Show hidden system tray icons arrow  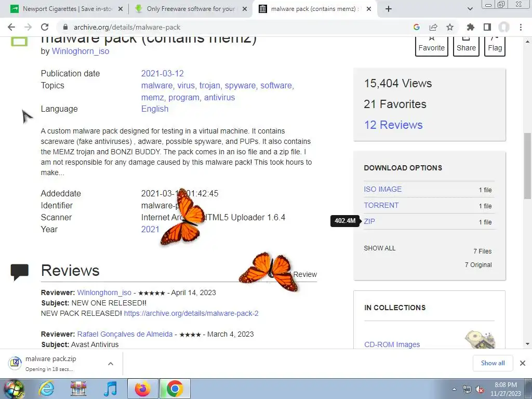point(454,389)
